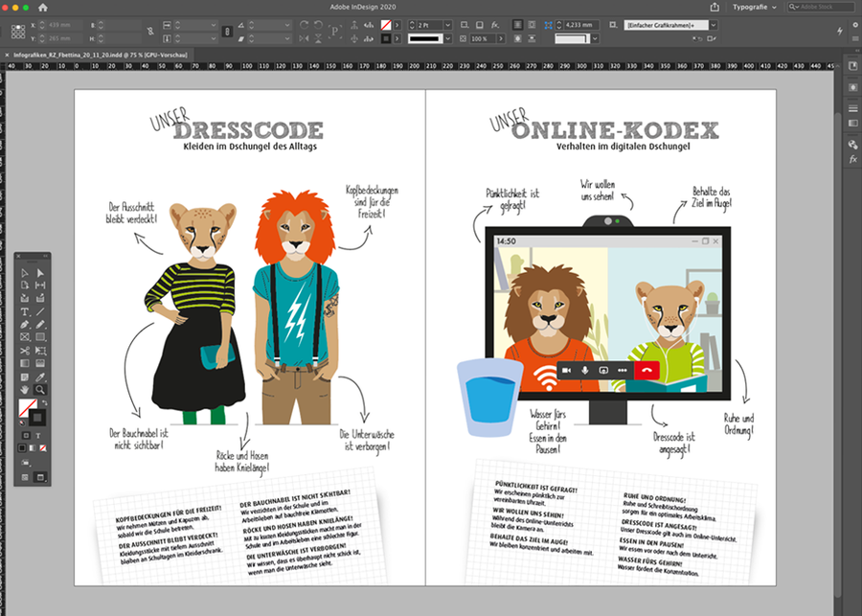Apply None to the selected object

pyautogui.click(x=42, y=448)
